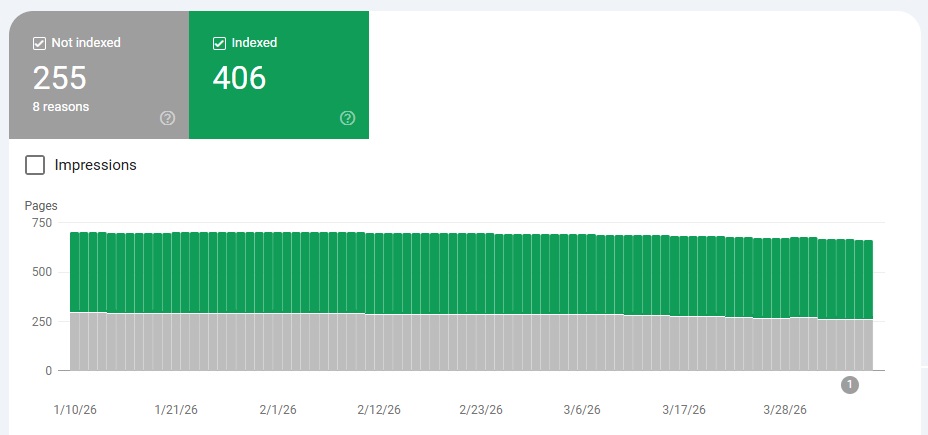The height and width of the screenshot is (435, 928).
Task: Uncheck the Not indexed checkbox
Action: pos(39,43)
